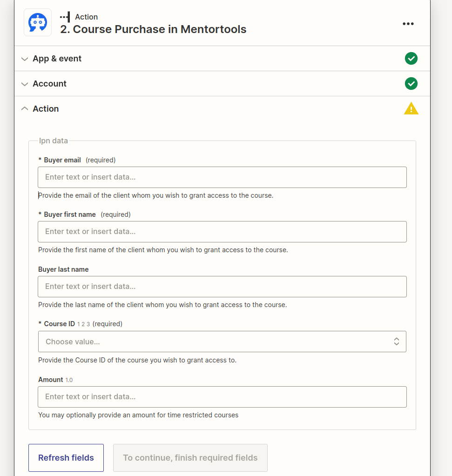452x476 pixels.
Task: Focus the Buyer email input field
Action: (222, 177)
